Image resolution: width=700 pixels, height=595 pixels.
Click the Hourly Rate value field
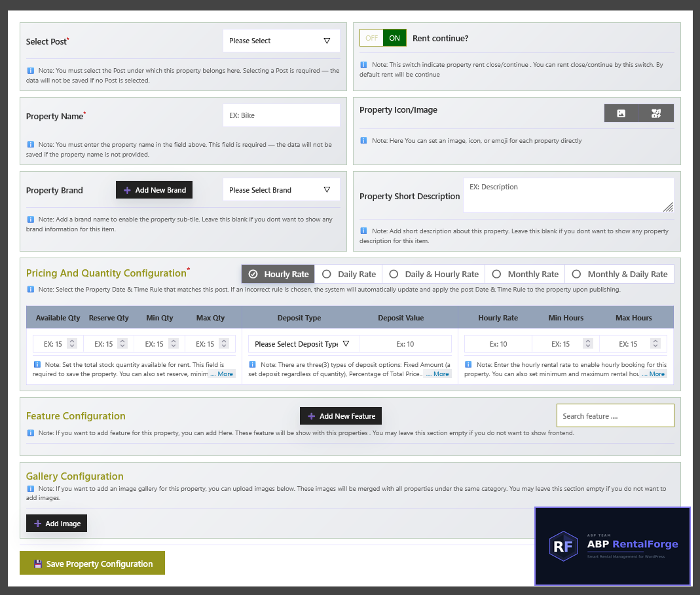(x=498, y=344)
